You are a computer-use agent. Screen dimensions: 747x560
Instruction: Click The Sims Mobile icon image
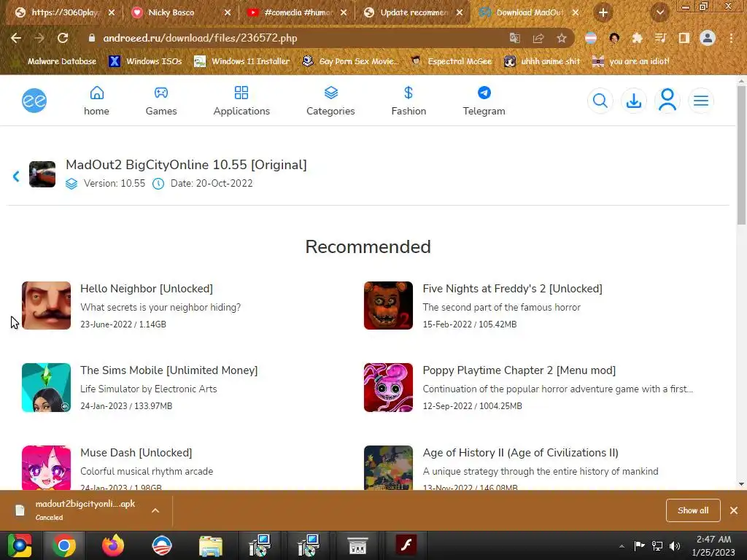[x=46, y=388]
